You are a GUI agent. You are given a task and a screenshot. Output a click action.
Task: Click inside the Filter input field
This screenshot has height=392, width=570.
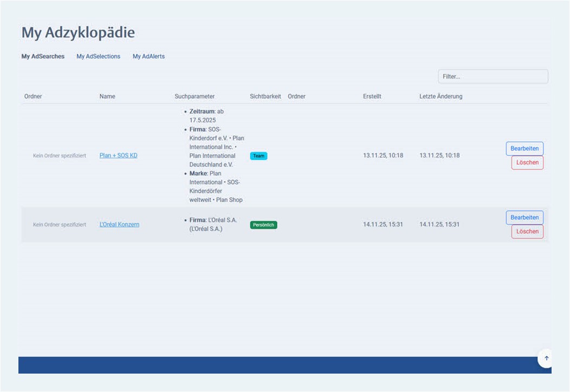(493, 76)
